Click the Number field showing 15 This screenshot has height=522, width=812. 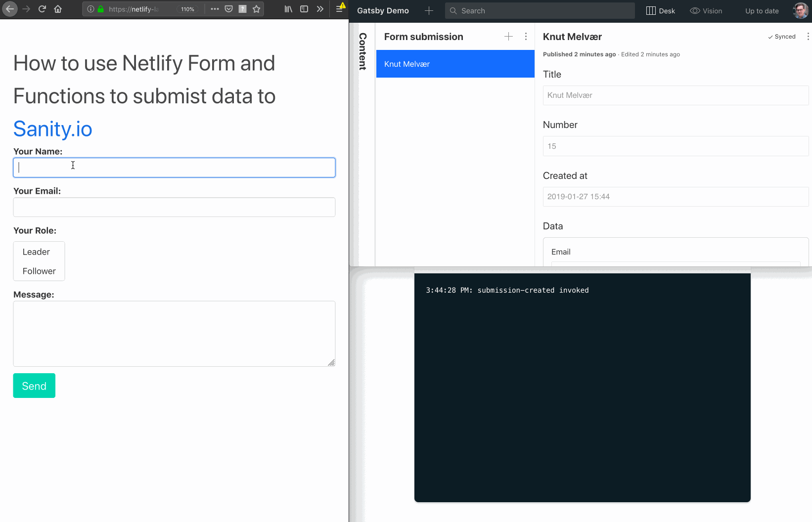[676, 146]
